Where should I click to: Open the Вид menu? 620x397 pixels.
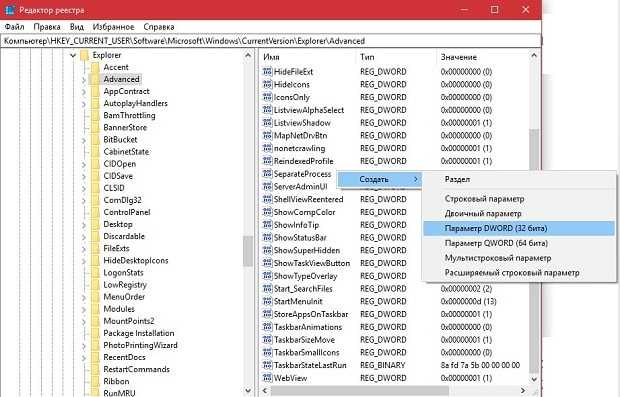pyautogui.click(x=77, y=27)
